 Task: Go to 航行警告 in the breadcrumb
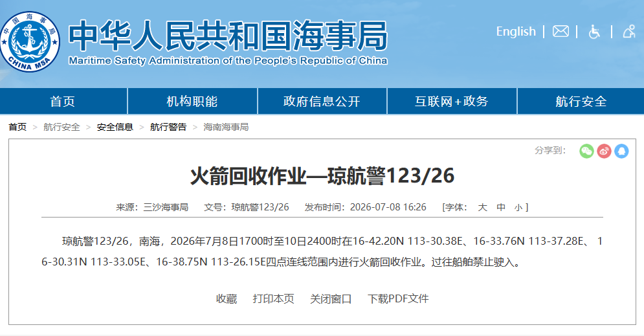click(168, 127)
